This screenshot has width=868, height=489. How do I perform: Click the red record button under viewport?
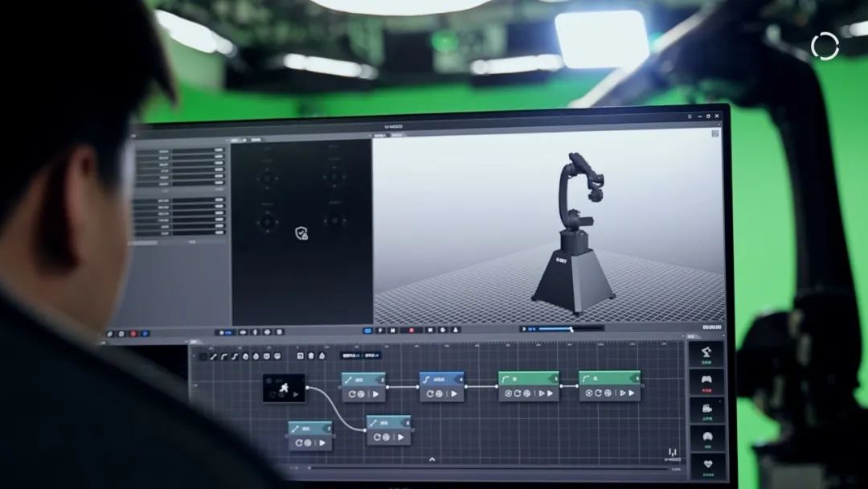click(411, 330)
